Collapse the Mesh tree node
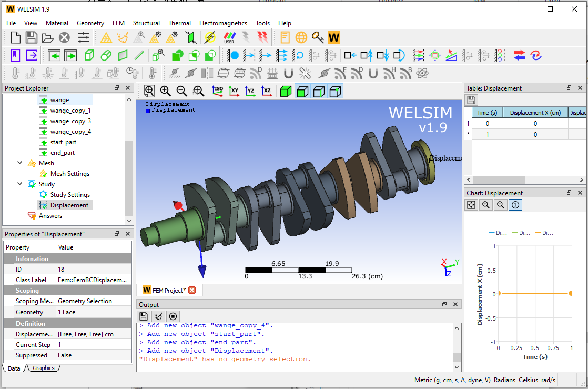This screenshot has width=588, height=389. point(20,163)
